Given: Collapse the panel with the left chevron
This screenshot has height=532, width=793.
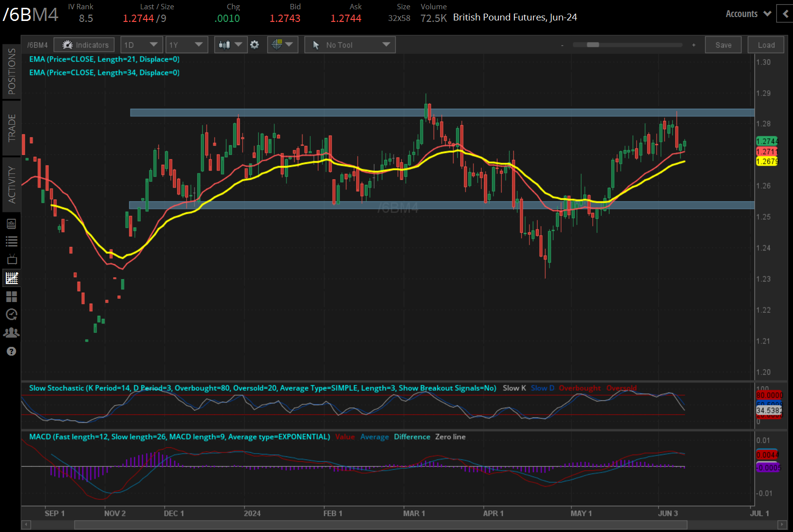Looking at the screenshot, I should click(785, 14).
